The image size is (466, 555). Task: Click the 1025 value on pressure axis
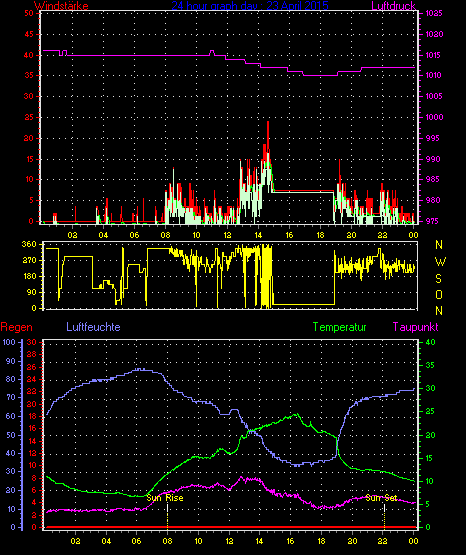[x=433, y=13]
